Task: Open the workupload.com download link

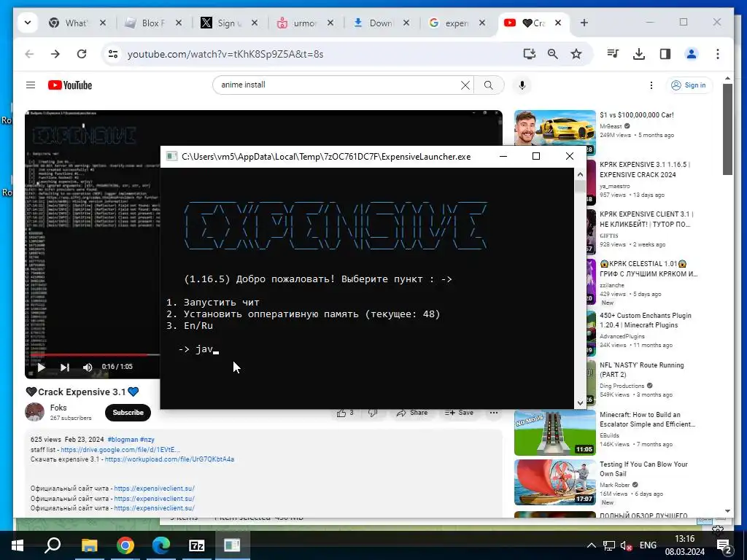Action: (169, 459)
